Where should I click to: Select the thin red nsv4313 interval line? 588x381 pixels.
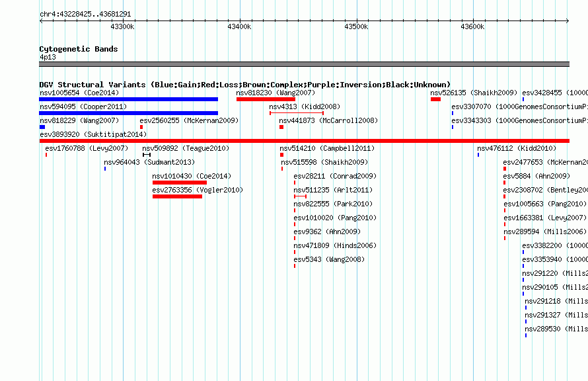(x=297, y=113)
